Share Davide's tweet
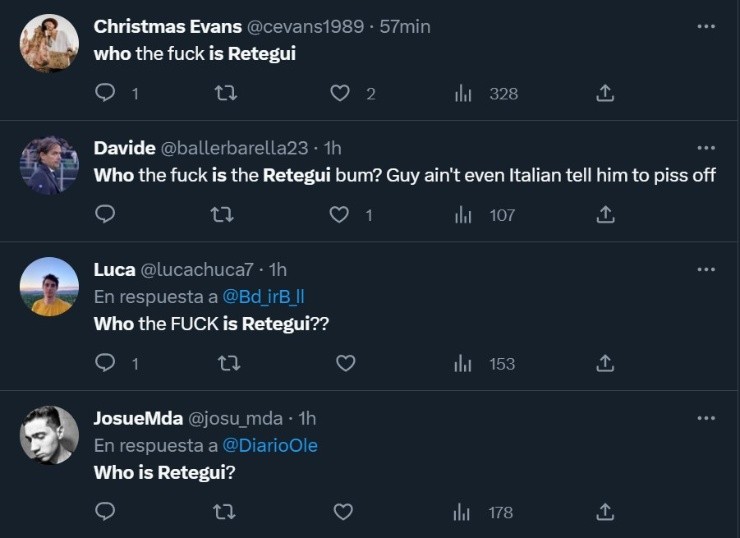This screenshot has height=538, width=740. pos(604,214)
